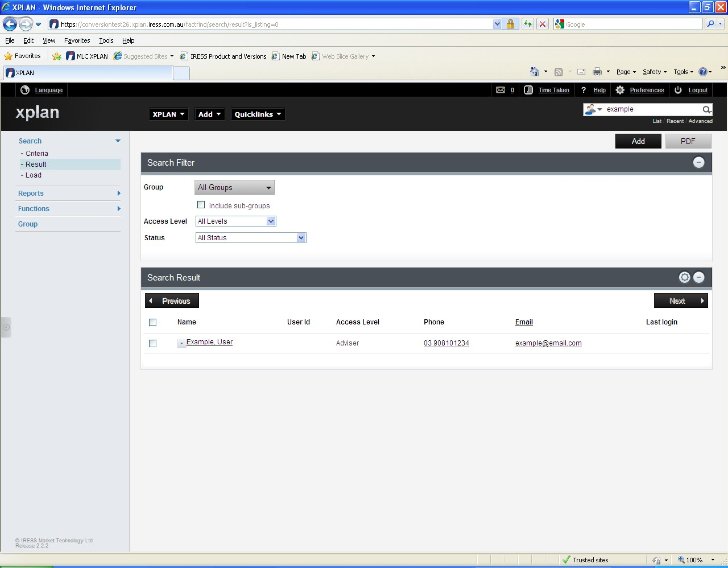Screen dimensions: 728x568
Task: Open the Access Level dropdown
Action: 236,221
